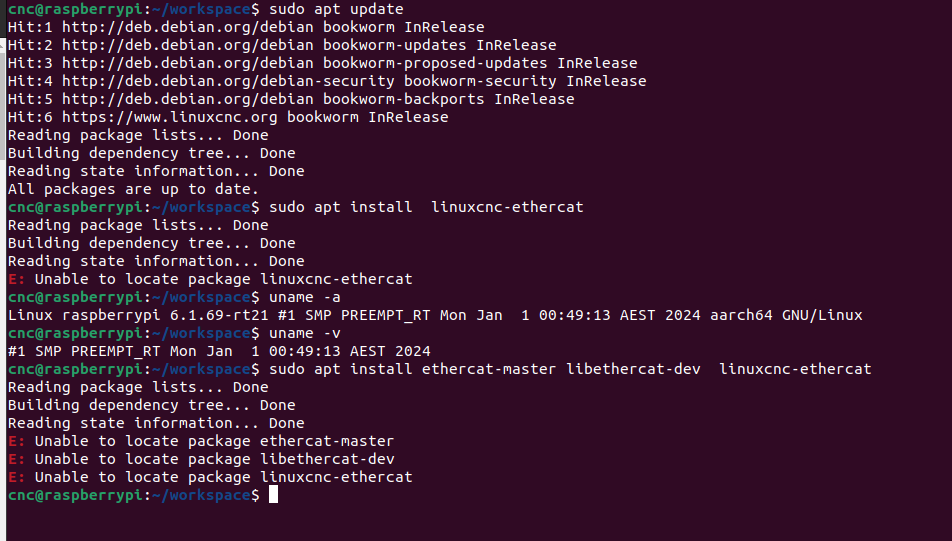Open the URL on the bookworm-proposed-updates line
Viewport: 952px width, 541px height.
[188, 63]
